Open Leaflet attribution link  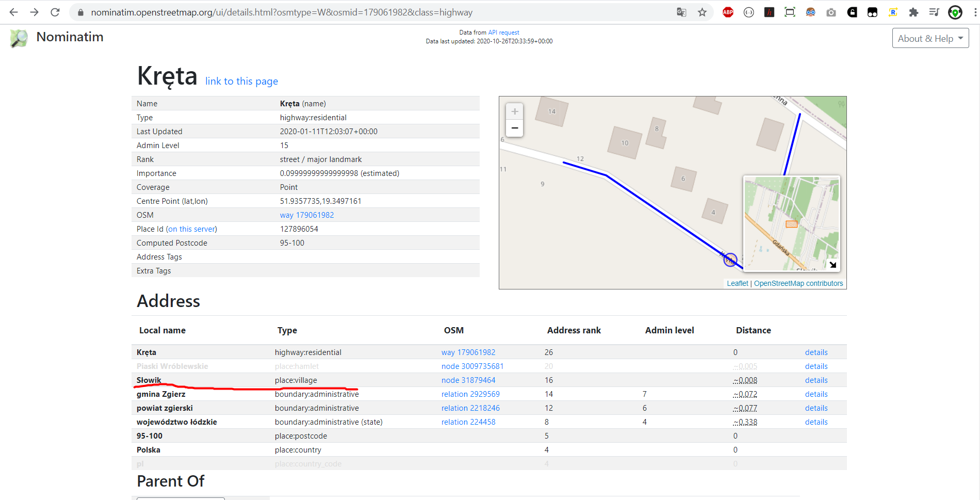point(738,283)
